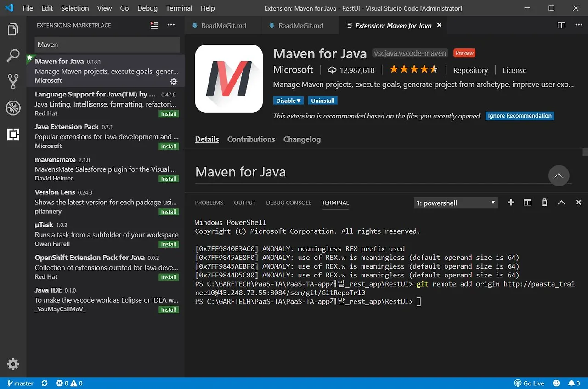Screen dimensions: 588x389
Task: Open the License link
Action: 514,70
